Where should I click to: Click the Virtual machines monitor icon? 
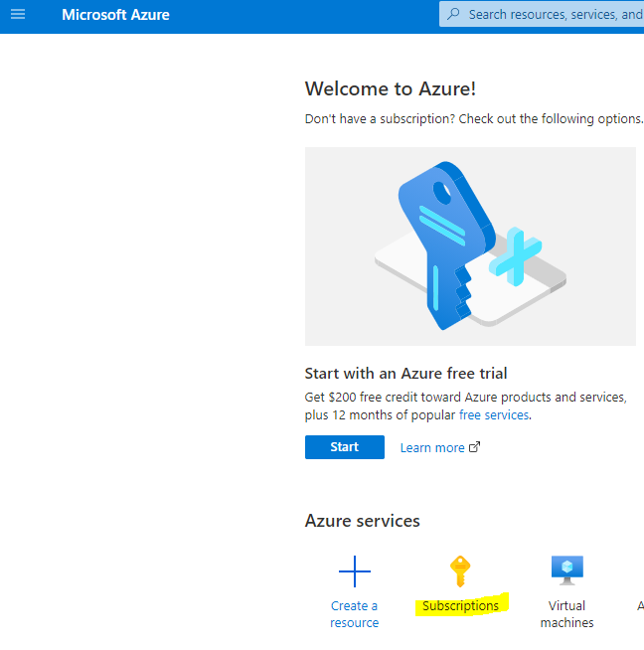tap(566, 570)
